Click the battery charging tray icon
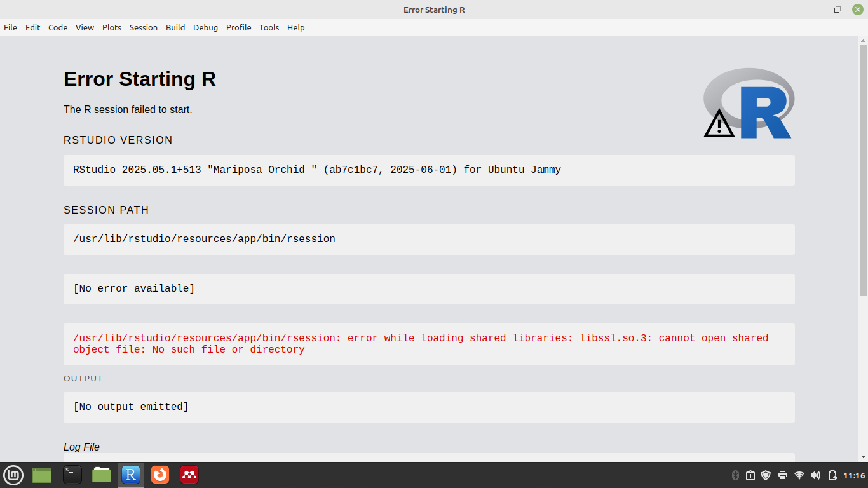Viewport: 868px width, 488px height. pyautogui.click(x=832, y=475)
